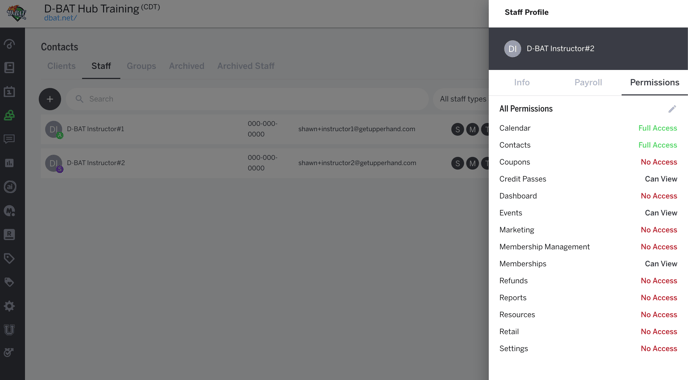Click Can View next to Memberships
Screen dimensions: 688x380
tap(661, 264)
